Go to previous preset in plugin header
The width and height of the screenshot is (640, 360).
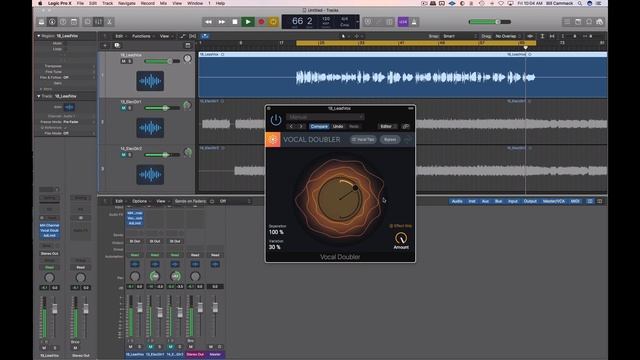pyautogui.click(x=291, y=127)
